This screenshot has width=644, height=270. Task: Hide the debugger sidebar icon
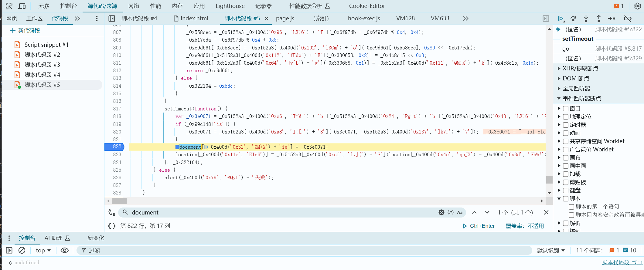click(x=546, y=19)
